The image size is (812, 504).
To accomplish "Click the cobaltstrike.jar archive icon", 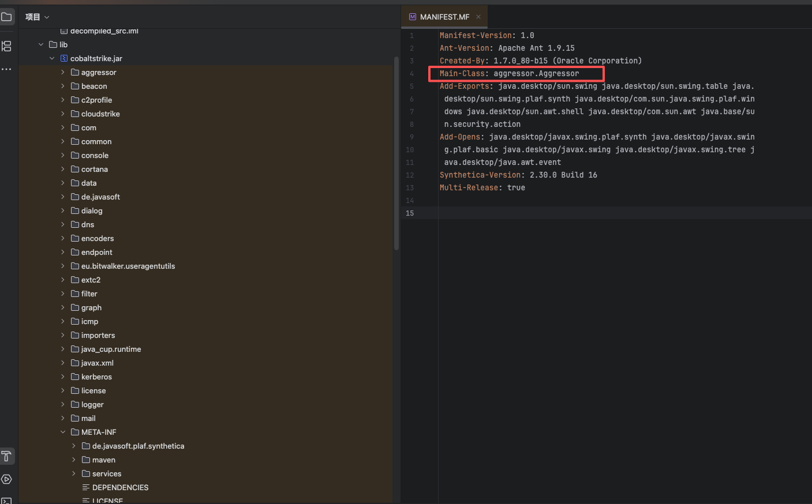I will point(64,58).
